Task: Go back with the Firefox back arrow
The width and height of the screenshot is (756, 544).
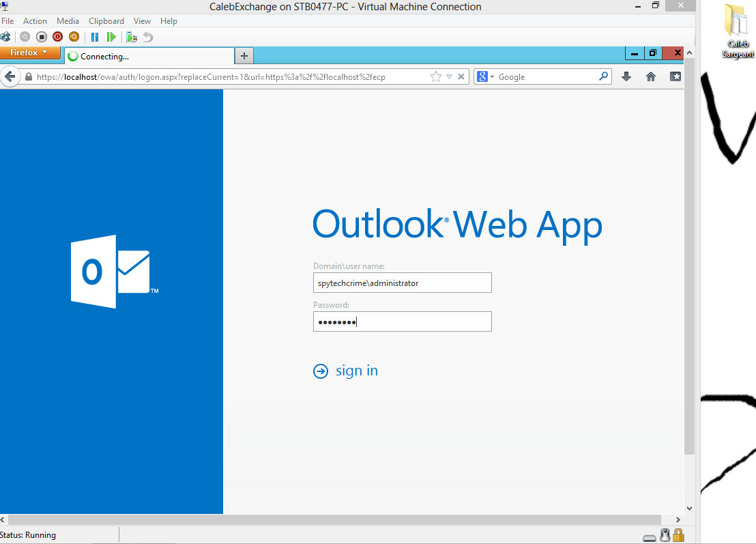Action: (x=10, y=76)
